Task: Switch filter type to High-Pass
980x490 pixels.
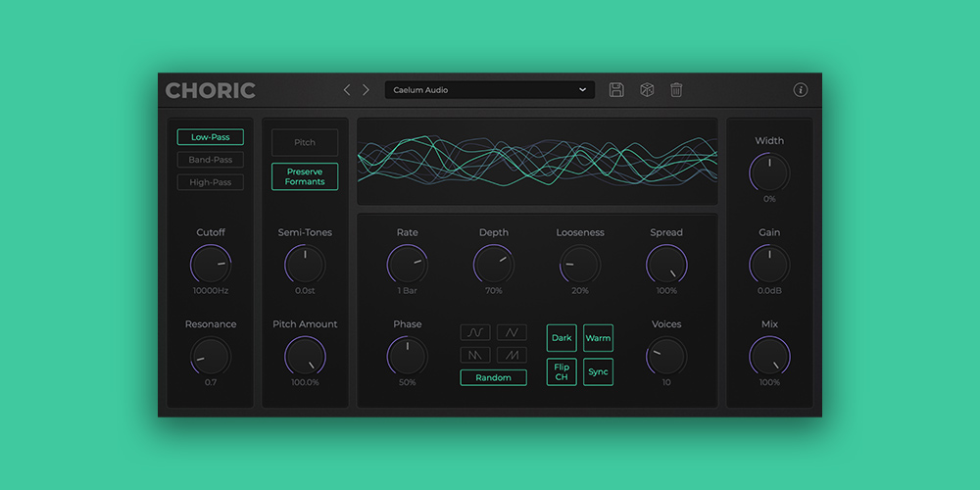Action: click(x=211, y=182)
